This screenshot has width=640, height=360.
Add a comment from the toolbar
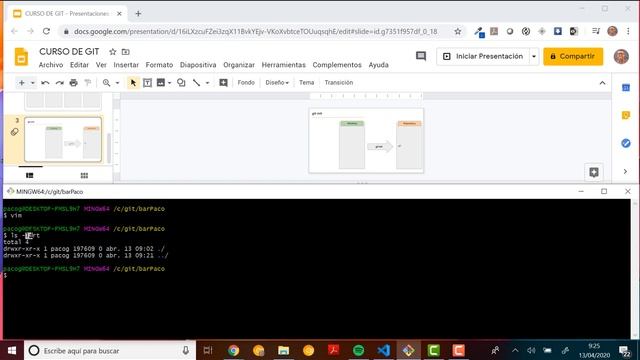click(x=223, y=83)
